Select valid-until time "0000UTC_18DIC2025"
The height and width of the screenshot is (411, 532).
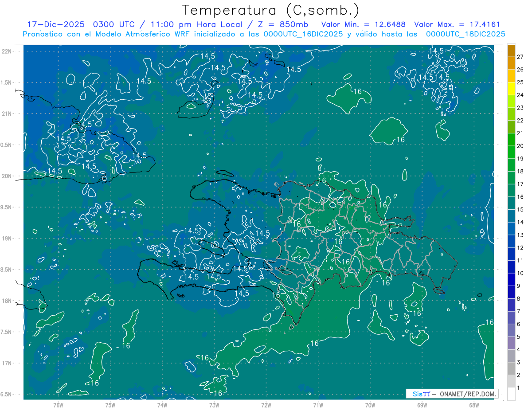pos(465,34)
